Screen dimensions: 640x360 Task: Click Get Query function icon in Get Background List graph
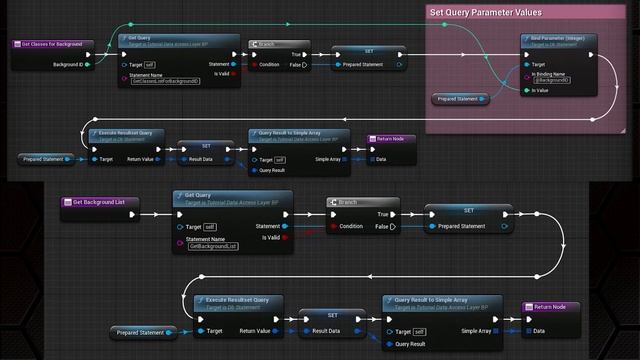pos(180,196)
